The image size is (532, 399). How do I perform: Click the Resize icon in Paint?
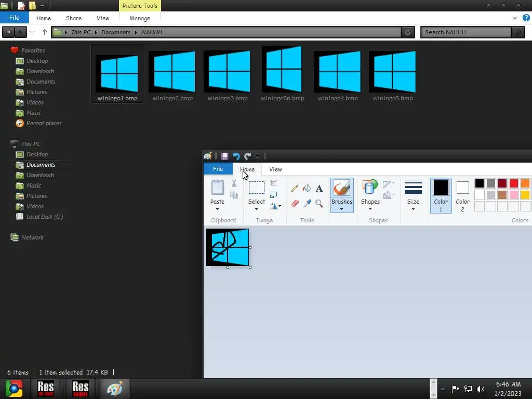point(273,195)
